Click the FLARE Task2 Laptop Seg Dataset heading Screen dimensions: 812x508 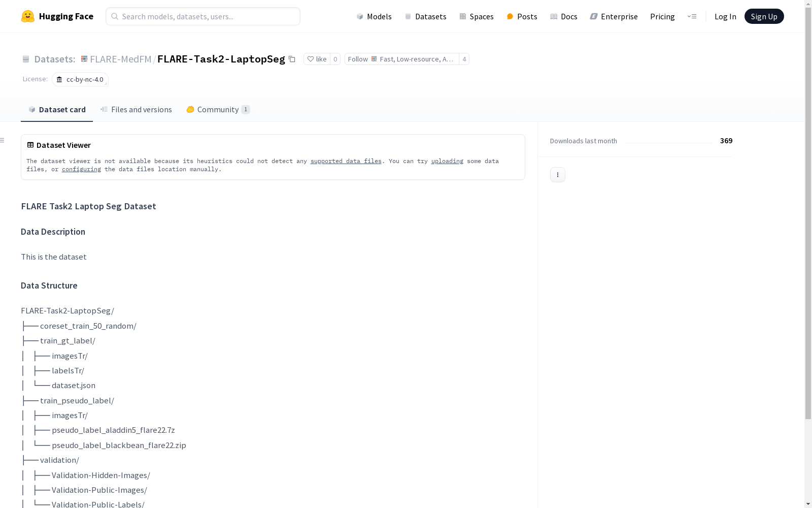pos(88,206)
